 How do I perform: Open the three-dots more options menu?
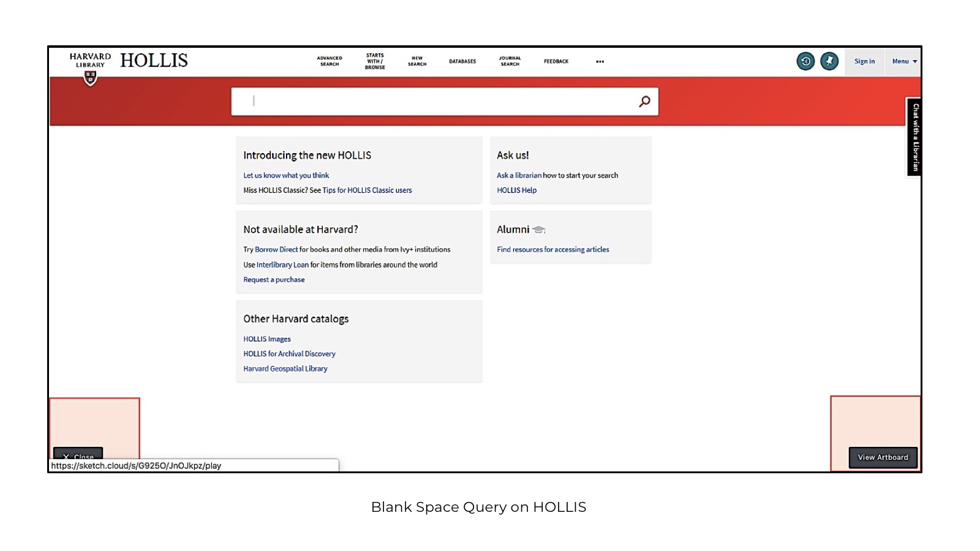coord(600,61)
